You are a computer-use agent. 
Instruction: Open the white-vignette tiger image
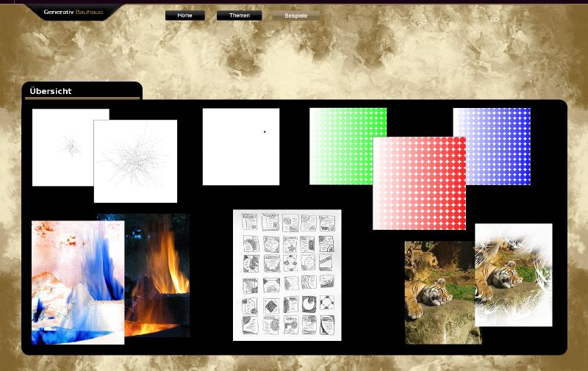(513, 275)
